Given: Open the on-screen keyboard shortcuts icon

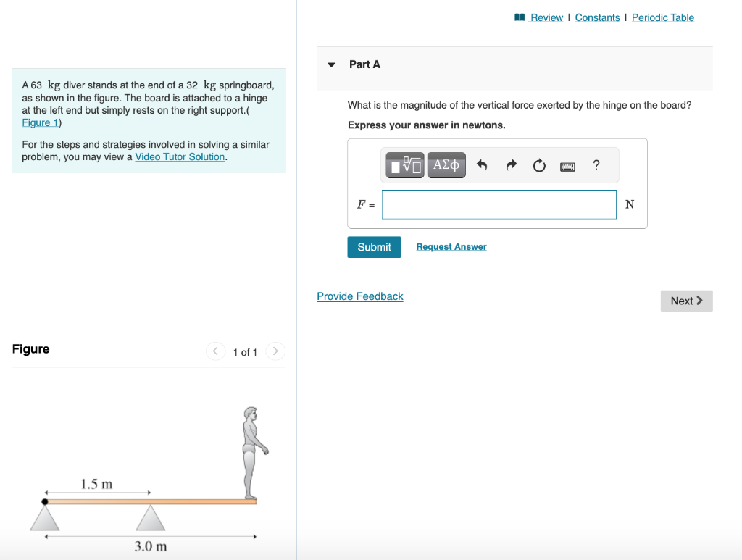Looking at the screenshot, I should [567, 165].
